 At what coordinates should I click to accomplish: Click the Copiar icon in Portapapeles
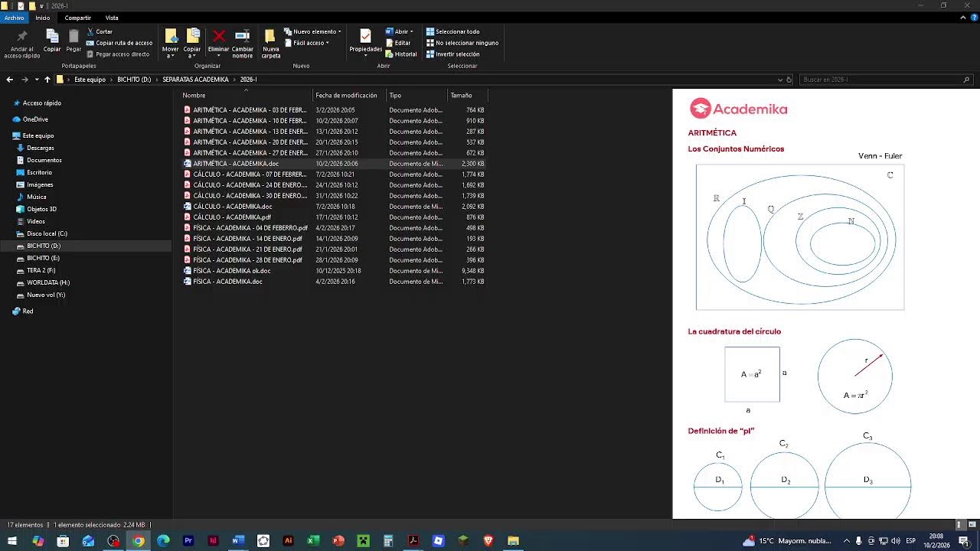[52, 36]
